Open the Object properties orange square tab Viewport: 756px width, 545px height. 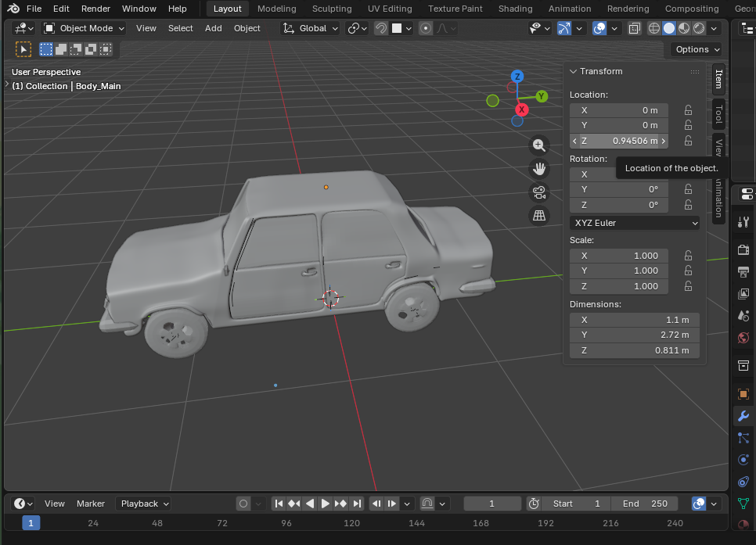coord(743,394)
